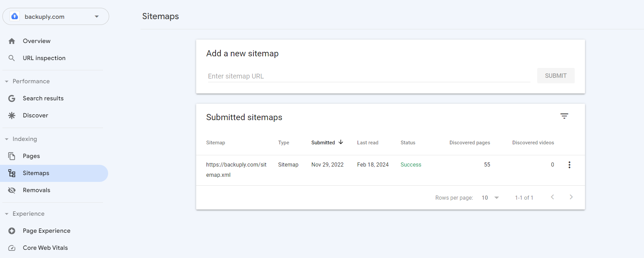The width and height of the screenshot is (644, 258).
Task: Click the Google G Search results icon
Action: click(12, 98)
